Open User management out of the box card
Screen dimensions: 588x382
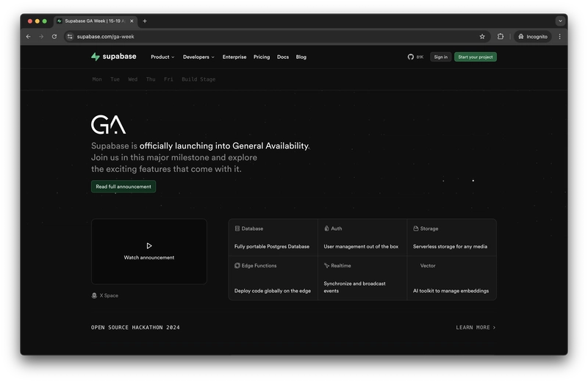coord(362,238)
